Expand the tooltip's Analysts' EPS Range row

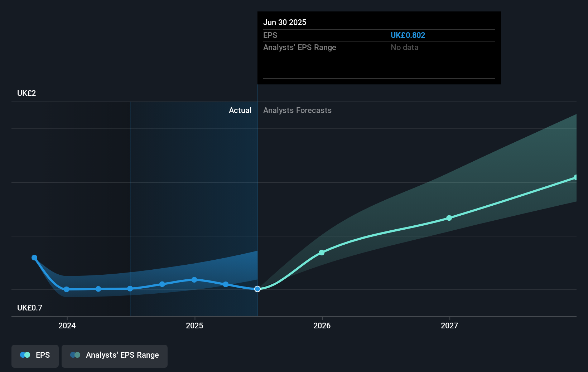pos(300,47)
